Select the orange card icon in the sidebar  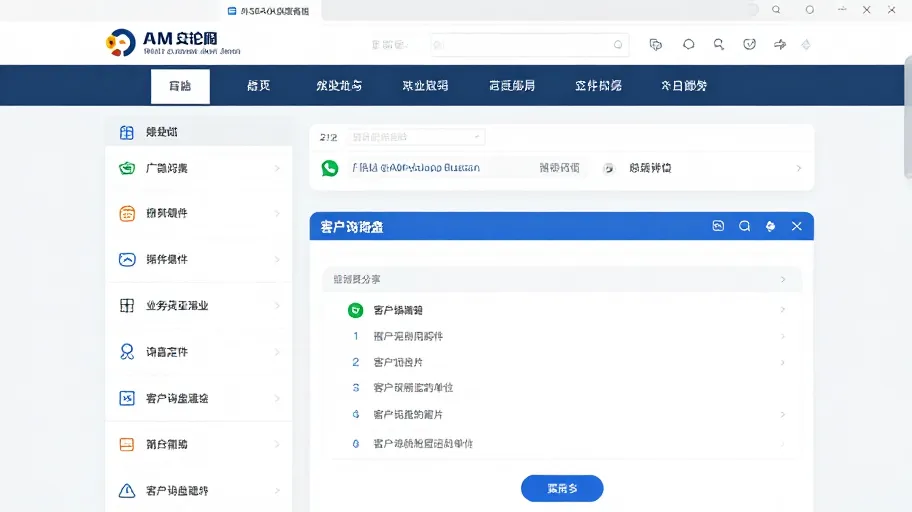pyautogui.click(x=127, y=445)
